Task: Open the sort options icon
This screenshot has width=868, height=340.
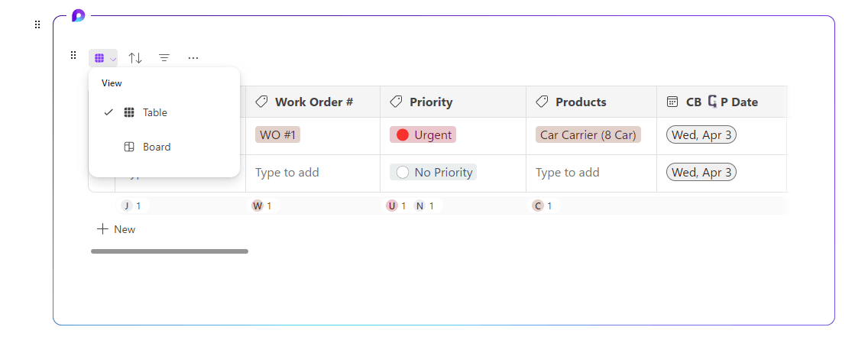Action: [x=135, y=58]
